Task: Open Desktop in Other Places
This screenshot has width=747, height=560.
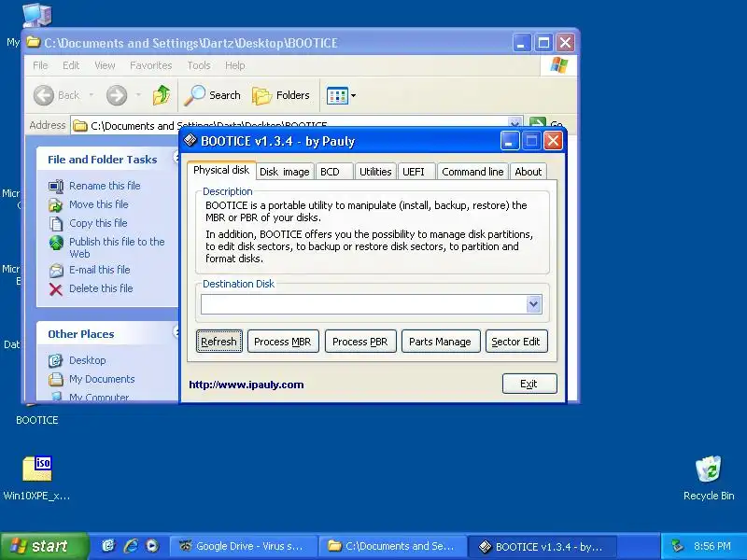Action: (x=87, y=360)
